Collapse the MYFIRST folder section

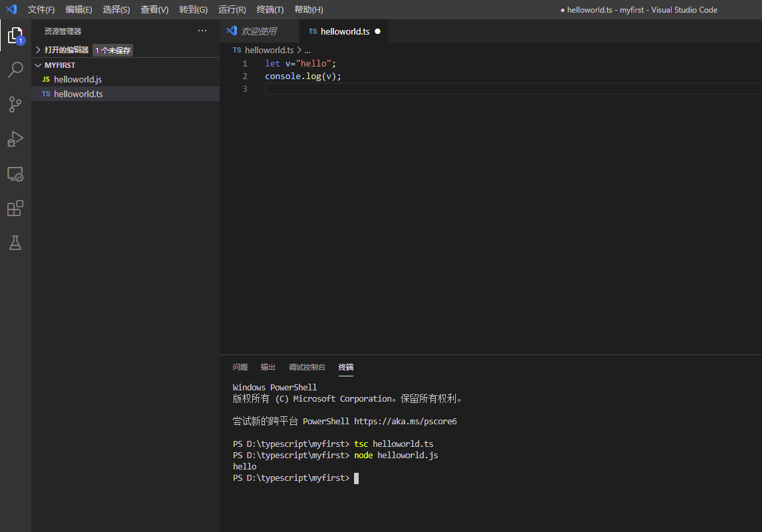tap(59, 65)
